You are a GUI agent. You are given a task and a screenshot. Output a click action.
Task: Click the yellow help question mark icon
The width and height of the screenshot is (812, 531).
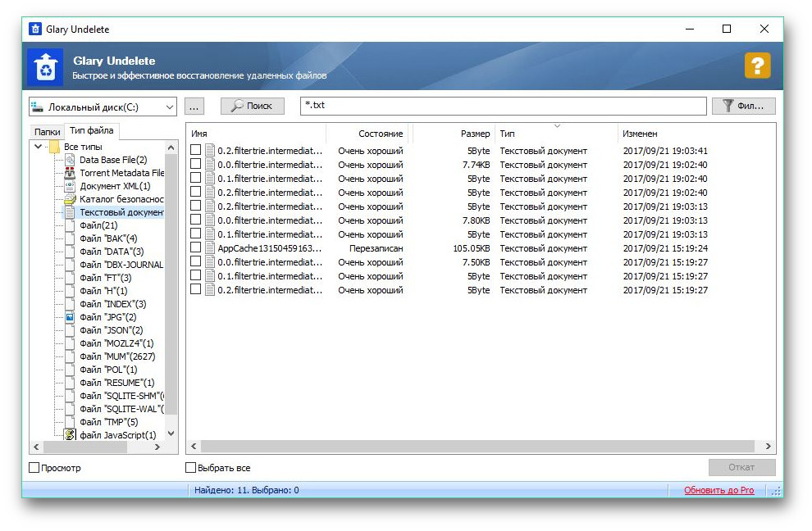tap(757, 66)
